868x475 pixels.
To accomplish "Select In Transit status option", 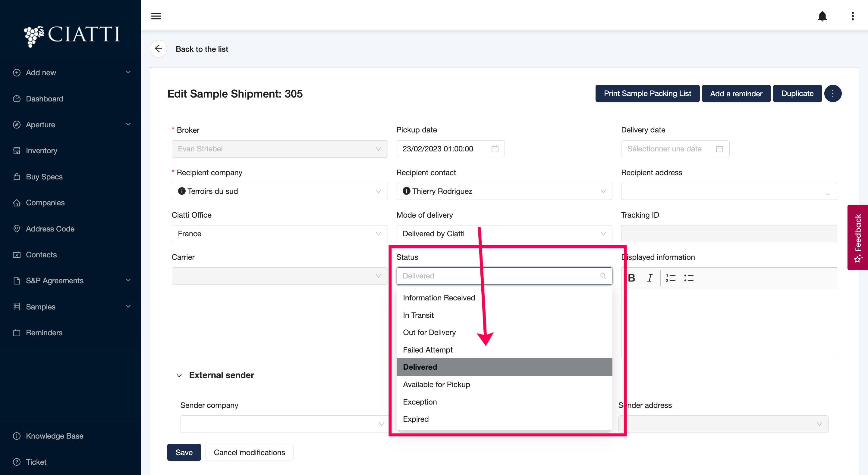I will coord(418,315).
